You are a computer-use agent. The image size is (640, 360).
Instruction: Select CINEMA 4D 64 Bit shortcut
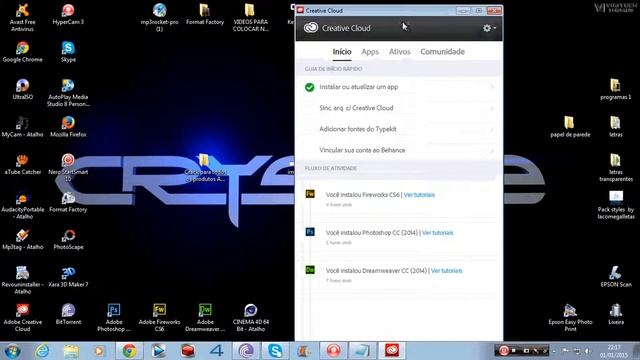[251, 318]
